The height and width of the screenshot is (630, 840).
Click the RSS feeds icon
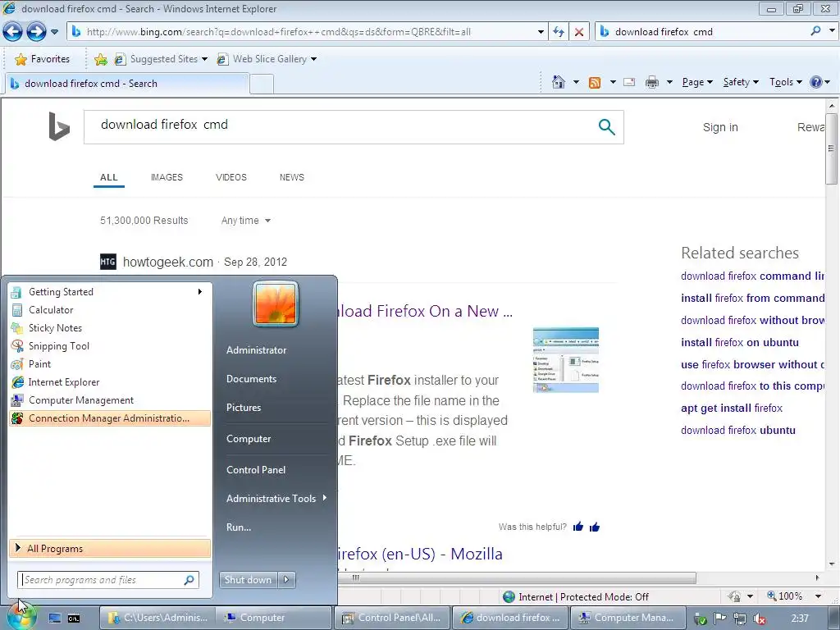point(595,83)
